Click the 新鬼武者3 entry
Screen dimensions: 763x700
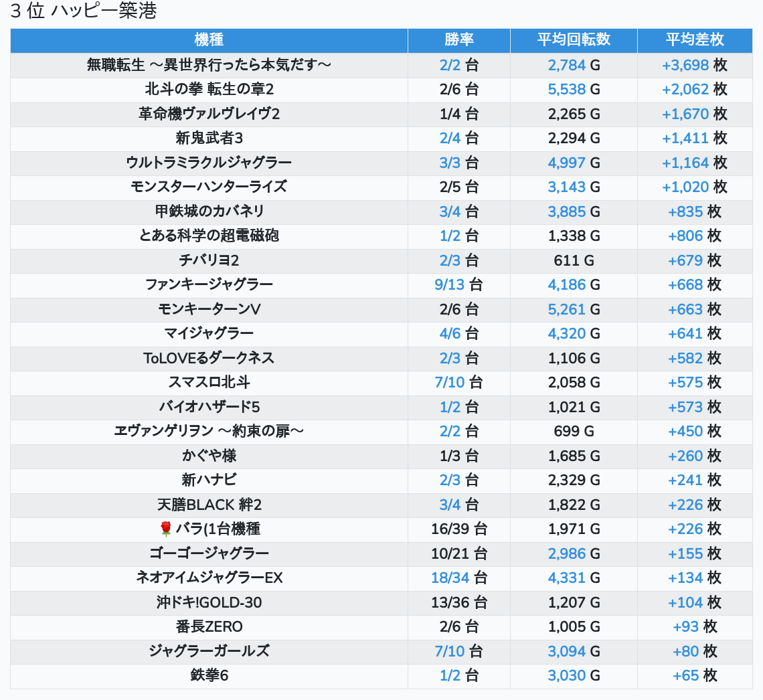pos(209,138)
